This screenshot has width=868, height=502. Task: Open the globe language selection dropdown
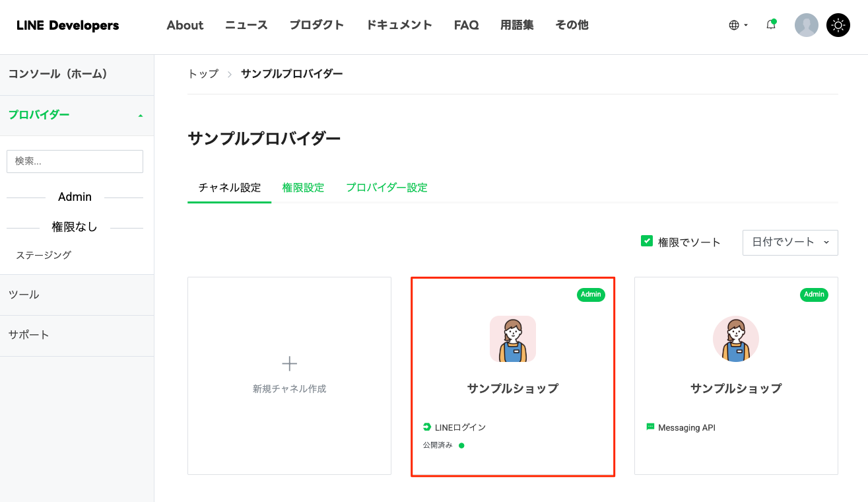pyautogui.click(x=737, y=24)
